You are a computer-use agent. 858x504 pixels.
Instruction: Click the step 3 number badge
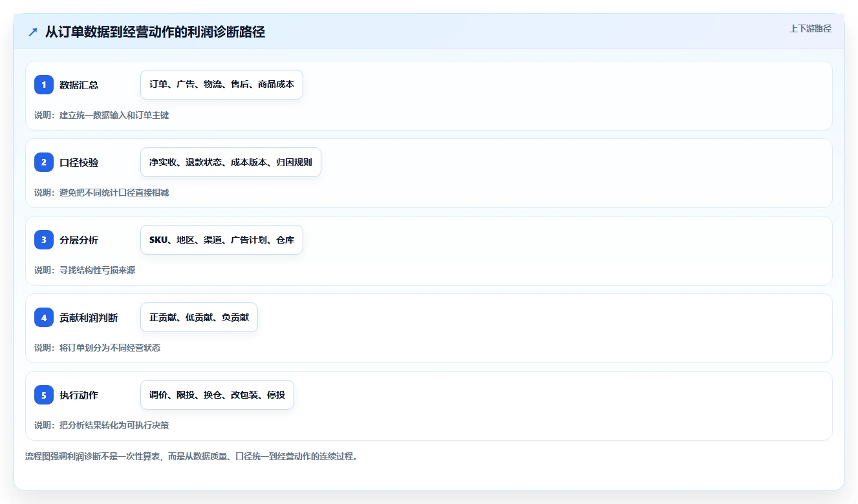[x=44, y=240]
